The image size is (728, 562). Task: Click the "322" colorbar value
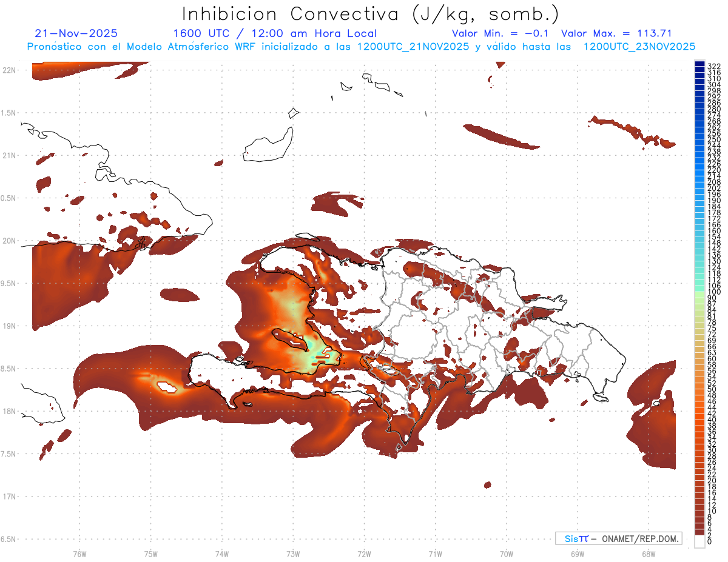coord(714,66)
